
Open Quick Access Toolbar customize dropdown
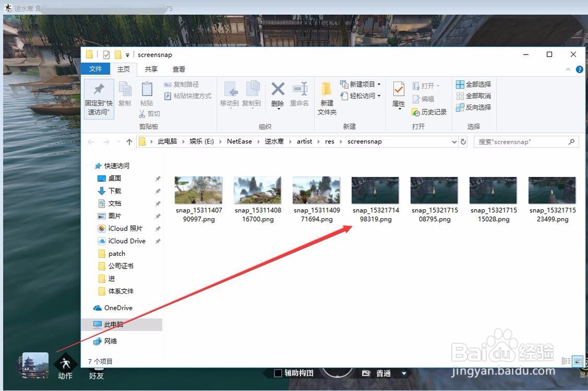tap(128, 55)
